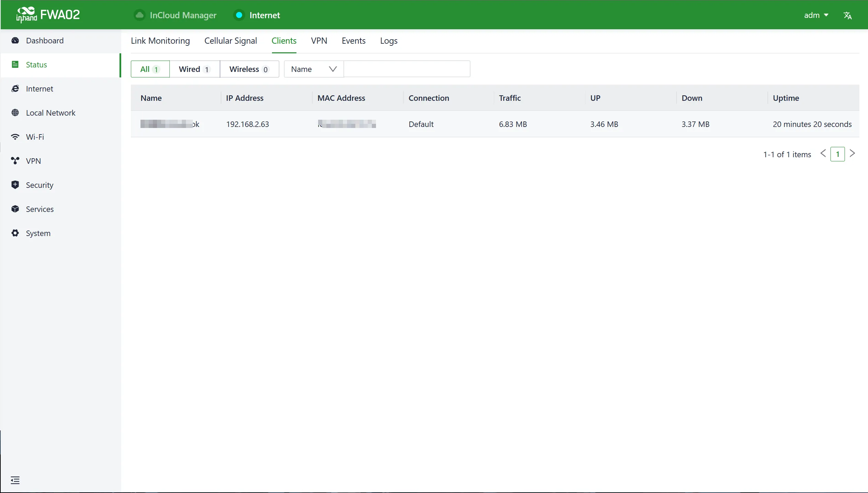The height and width of the screenshot is (493, 868).
Task: Open Services menu item
Action: 61,209
